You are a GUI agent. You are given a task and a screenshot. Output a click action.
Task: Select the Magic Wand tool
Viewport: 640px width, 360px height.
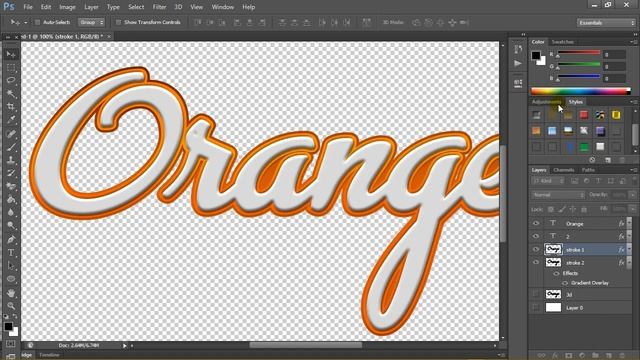11,93
